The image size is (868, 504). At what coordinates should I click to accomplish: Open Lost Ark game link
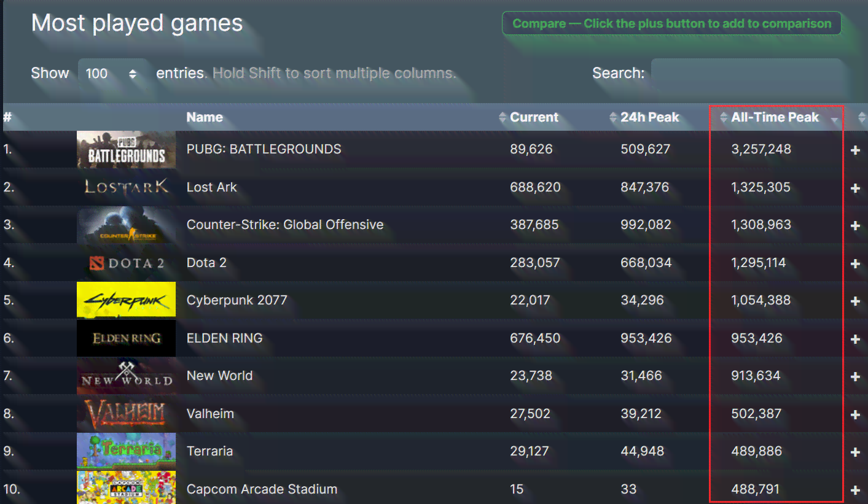click(x=212, y=187)
